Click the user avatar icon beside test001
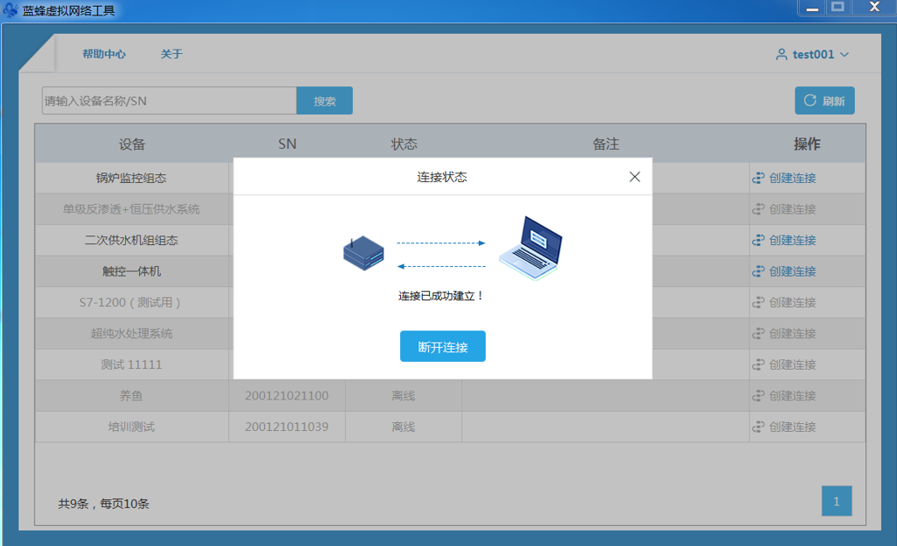Viewport: 897px width, 546px height. coord(781,54)
